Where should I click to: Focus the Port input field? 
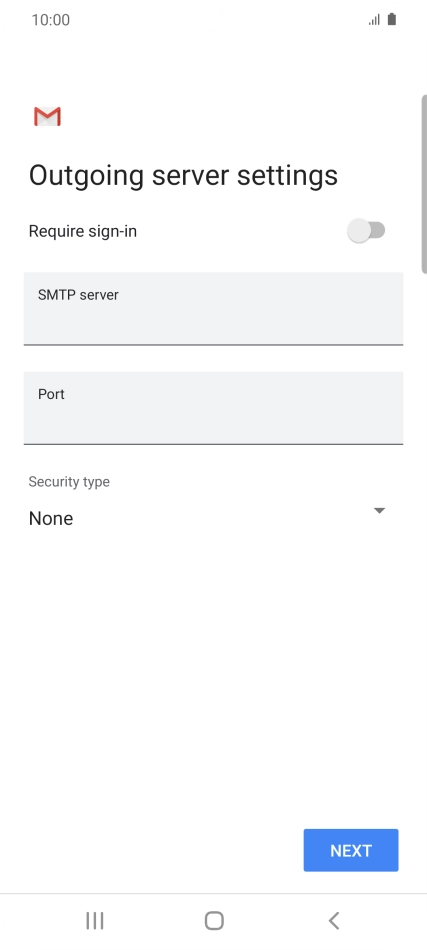pos(213,408)
